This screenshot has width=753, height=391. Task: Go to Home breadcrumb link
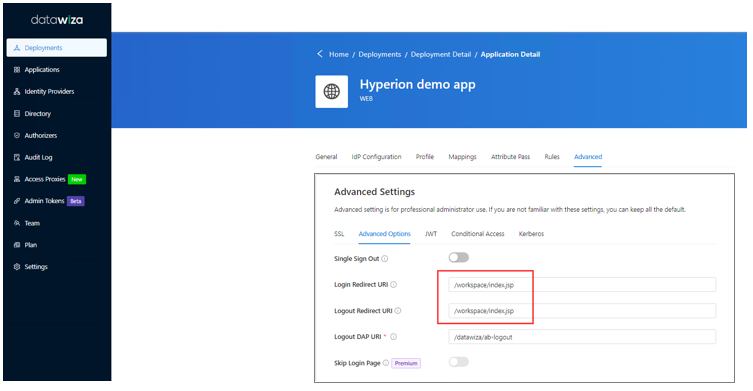click(339, 54)
